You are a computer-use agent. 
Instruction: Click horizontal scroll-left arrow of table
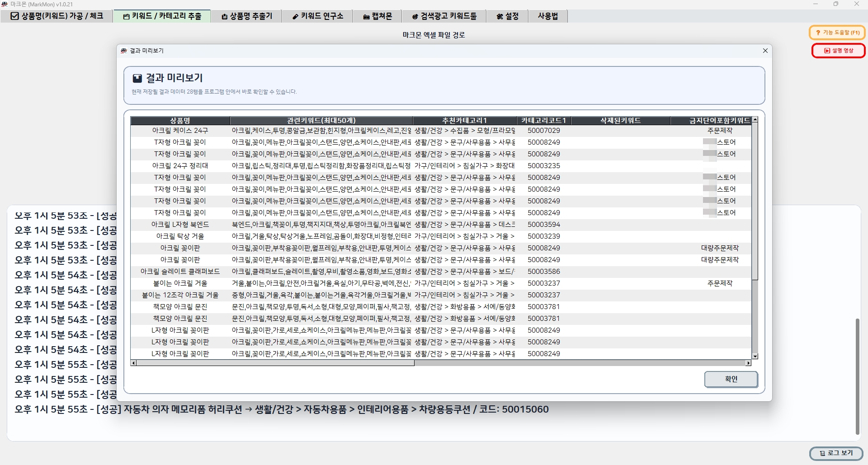pyautogui.click(x=133, y=363)
